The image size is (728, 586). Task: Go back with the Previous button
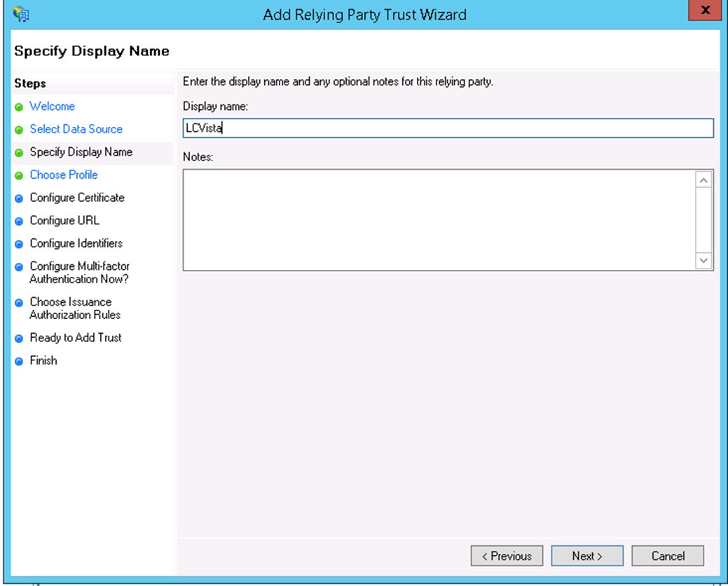[x=506, y=556]
